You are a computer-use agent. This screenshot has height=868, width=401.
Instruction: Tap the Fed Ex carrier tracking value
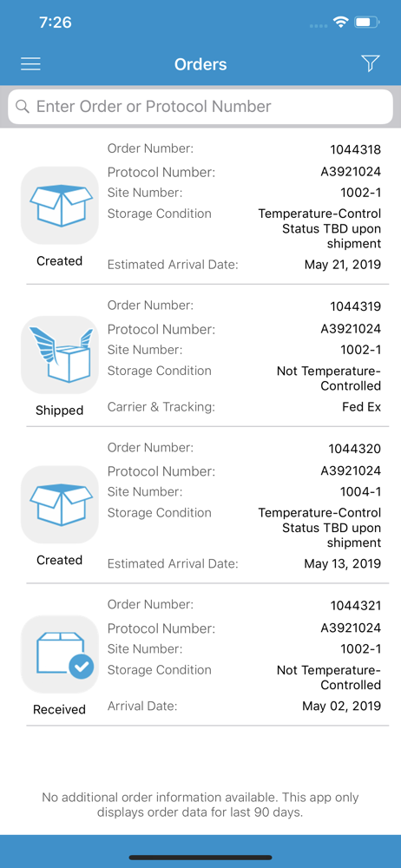[x=362, y=407]
